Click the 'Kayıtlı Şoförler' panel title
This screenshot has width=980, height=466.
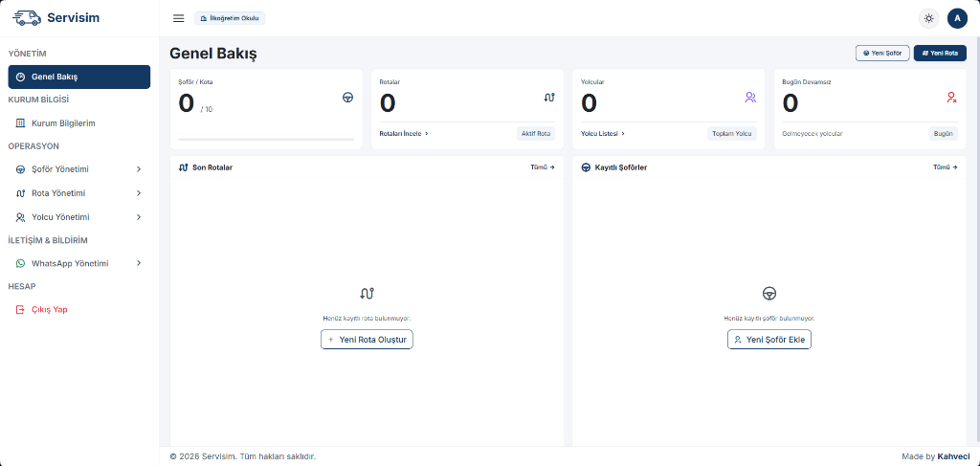point(620,167)
